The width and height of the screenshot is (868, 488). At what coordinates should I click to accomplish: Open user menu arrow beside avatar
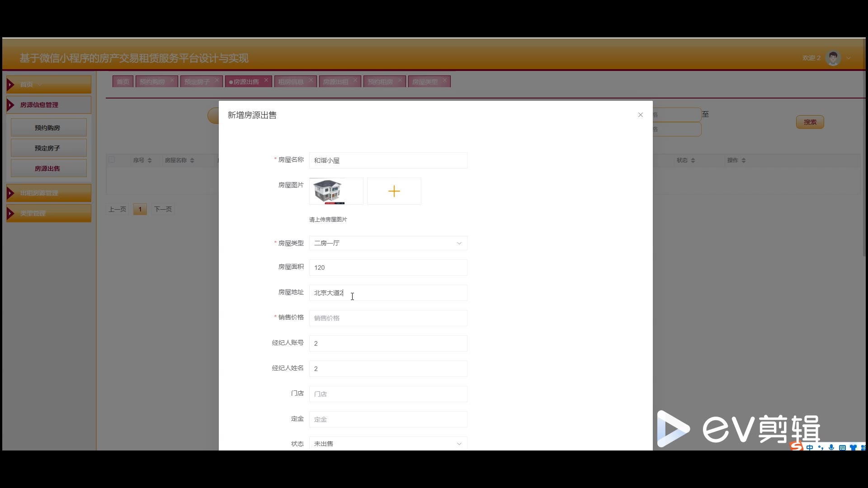(849, 58)
